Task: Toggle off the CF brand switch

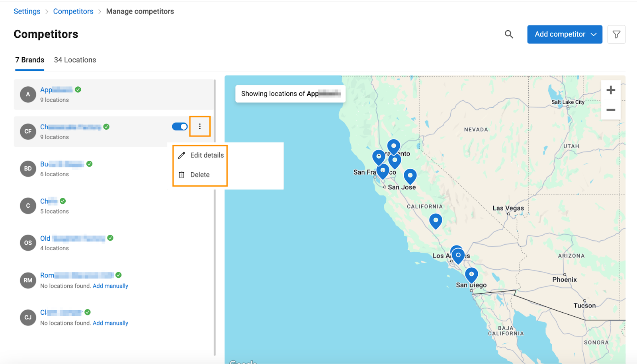Action: pyautogui.click(x=180, y=127)
